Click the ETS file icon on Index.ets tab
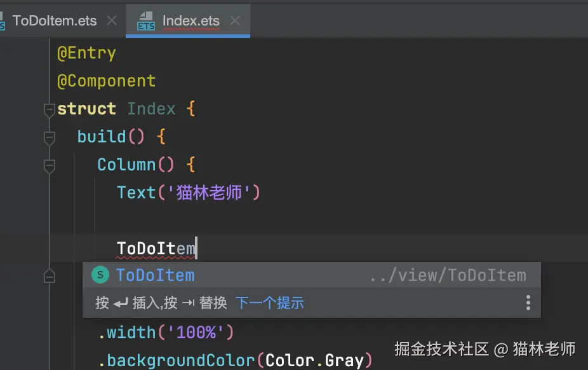588x370 pixels. (x=147, y=21)
